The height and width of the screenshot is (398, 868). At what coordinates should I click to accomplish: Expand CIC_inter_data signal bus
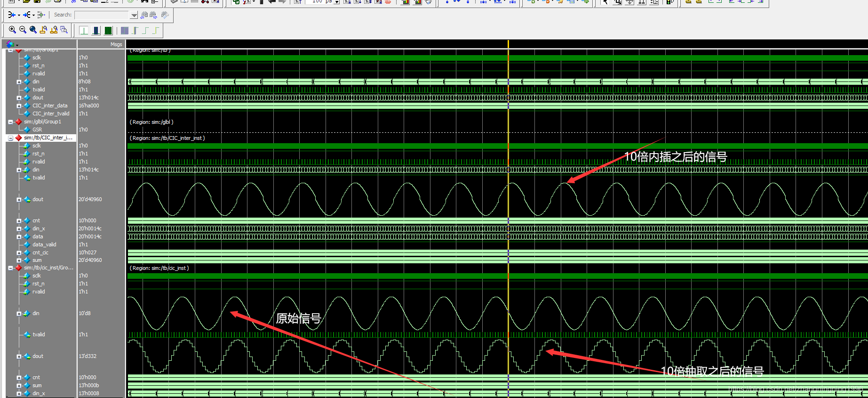point(19,106)
